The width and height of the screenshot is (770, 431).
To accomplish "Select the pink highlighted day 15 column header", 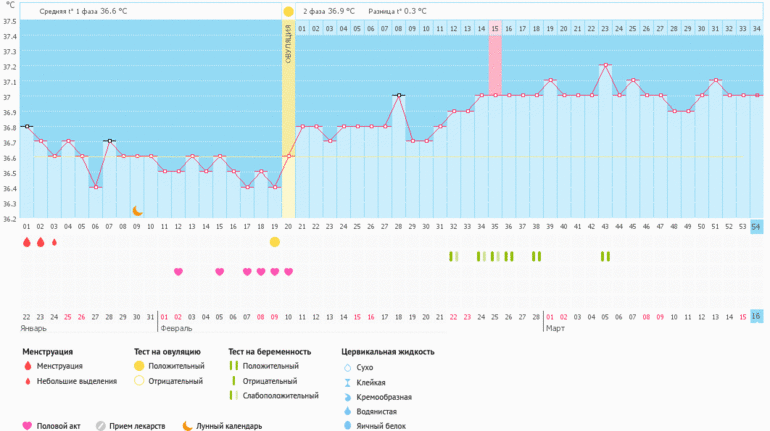I will click(x=495, y=30).
